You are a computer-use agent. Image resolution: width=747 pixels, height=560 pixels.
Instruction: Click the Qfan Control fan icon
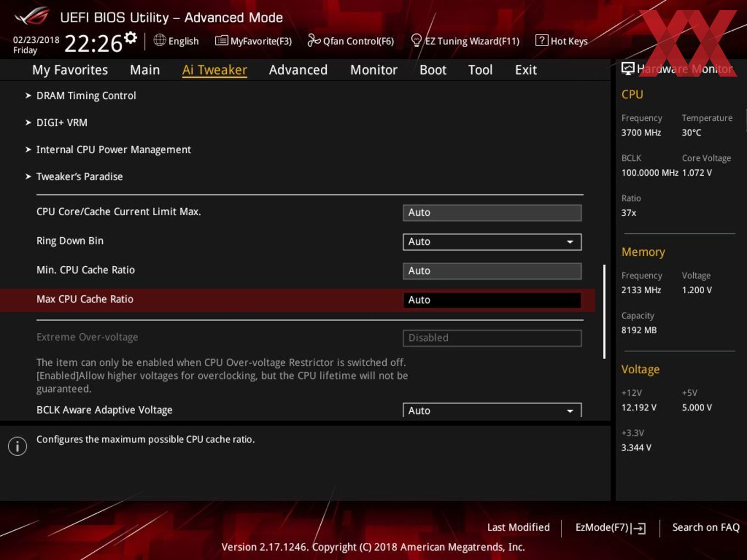pos(314,40)
